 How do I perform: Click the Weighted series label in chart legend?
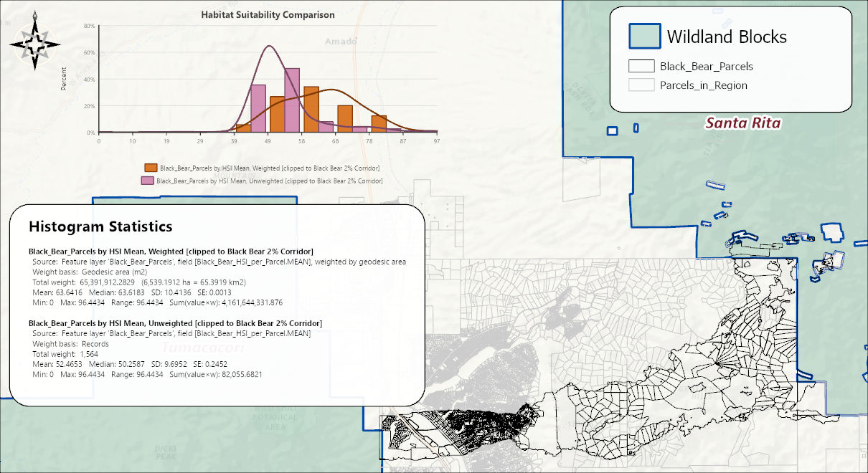click(270, 168)
